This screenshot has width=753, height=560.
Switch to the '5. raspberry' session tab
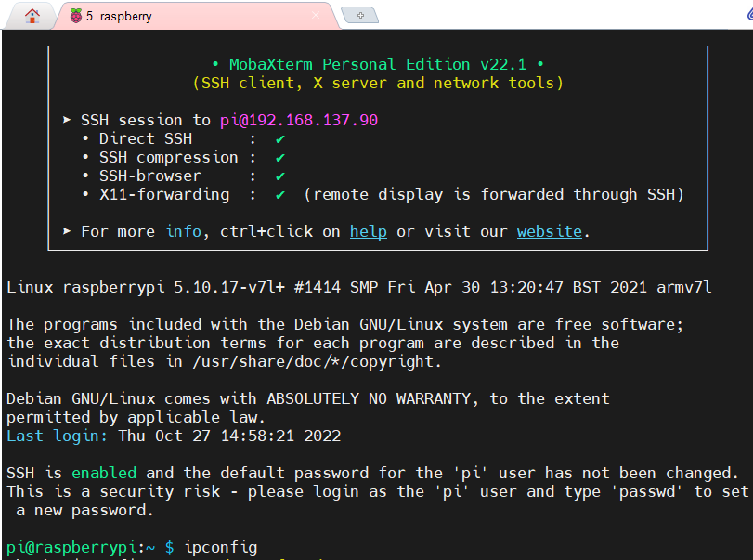[196, 16]
